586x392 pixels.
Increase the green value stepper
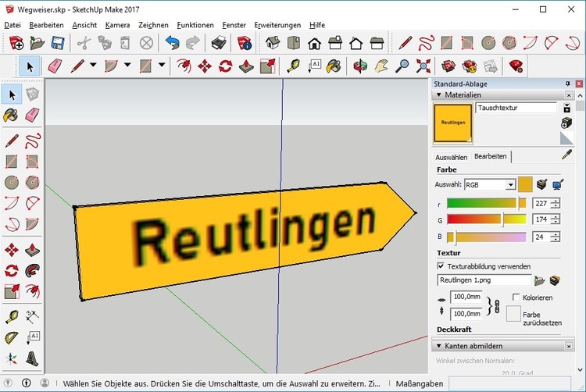(x=556, y=217)
